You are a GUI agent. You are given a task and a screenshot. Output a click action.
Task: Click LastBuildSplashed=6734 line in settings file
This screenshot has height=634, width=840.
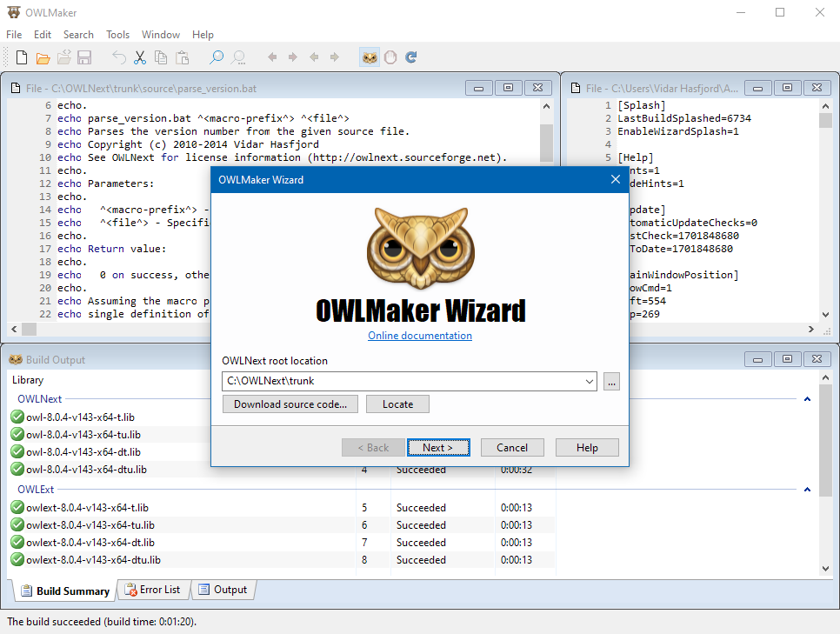coord(684,118)
